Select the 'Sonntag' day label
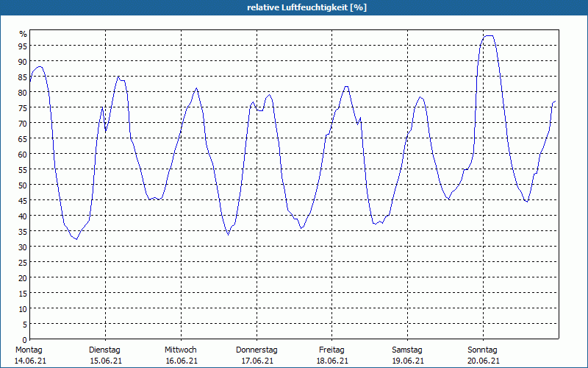 (483, 350)
